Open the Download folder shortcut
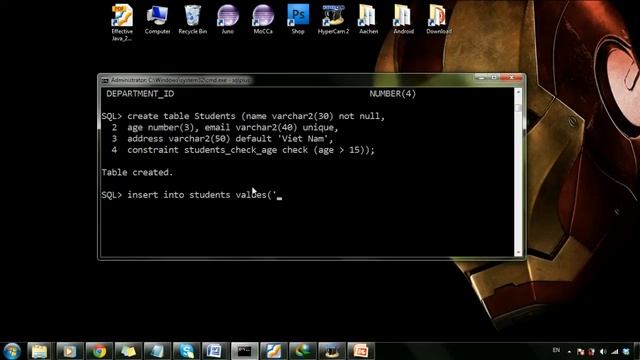The image size is (640, 360). pyautogui.click(x=439, y=19)
